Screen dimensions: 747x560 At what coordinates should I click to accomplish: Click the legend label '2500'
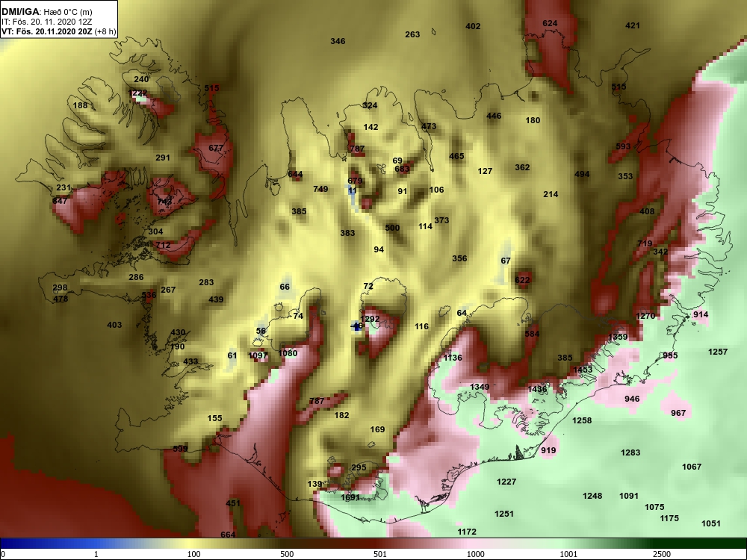pyautogui.click(x=662, y=554)
